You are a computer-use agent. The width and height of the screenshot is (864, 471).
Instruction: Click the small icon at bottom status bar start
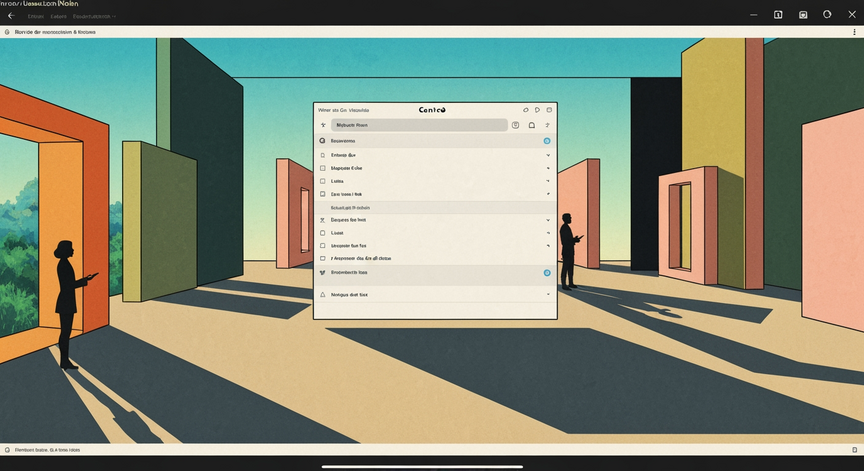coord(7,450)
